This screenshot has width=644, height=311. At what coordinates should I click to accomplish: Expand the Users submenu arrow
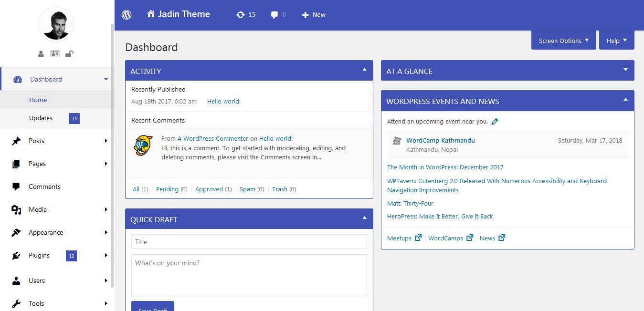click(106, 280)
